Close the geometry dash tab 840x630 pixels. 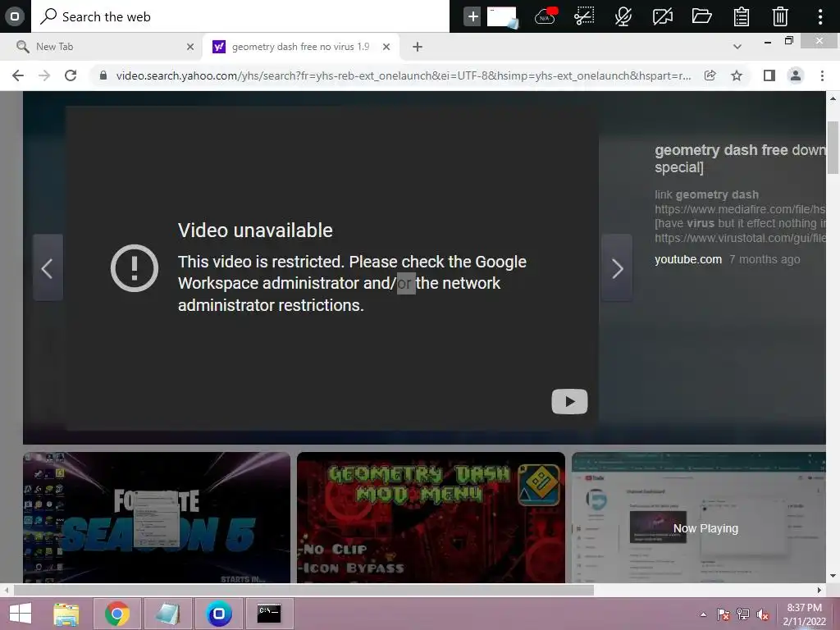click(386, 47)
